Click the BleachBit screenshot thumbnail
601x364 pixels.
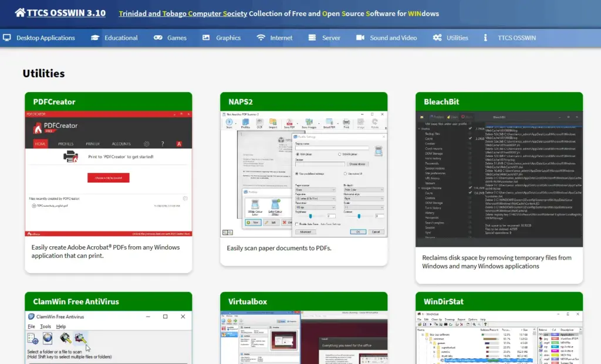point(499,179)
